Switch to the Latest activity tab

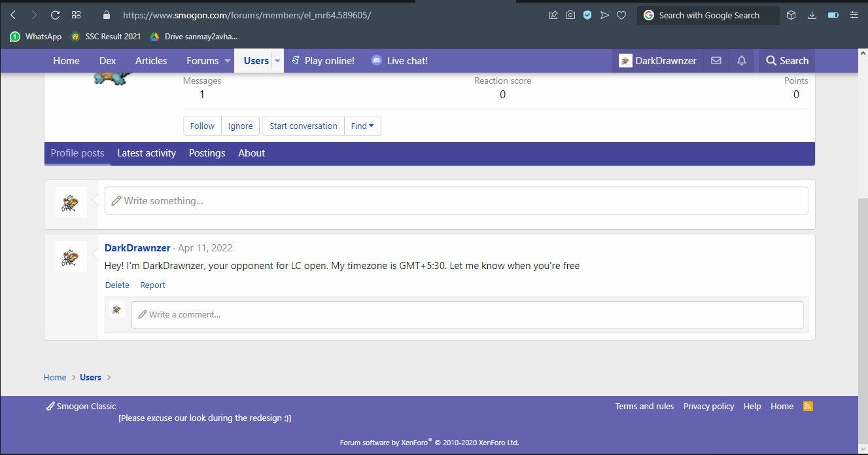click(147, 153)
